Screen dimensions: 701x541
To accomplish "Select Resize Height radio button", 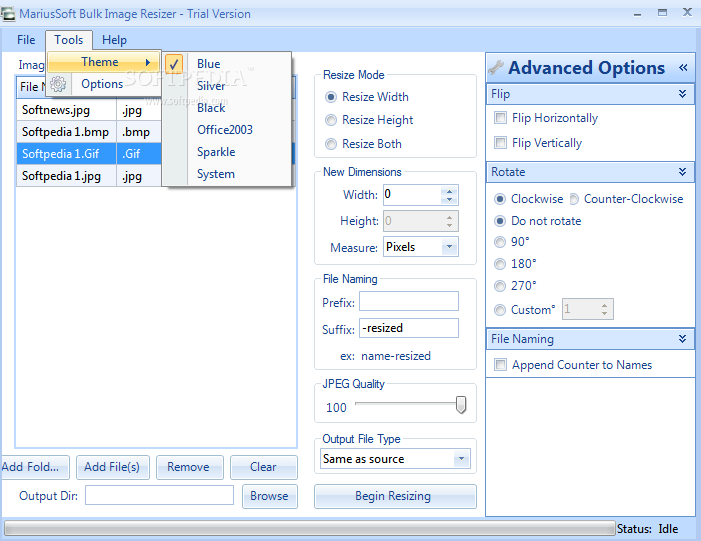I will [331, 120].
